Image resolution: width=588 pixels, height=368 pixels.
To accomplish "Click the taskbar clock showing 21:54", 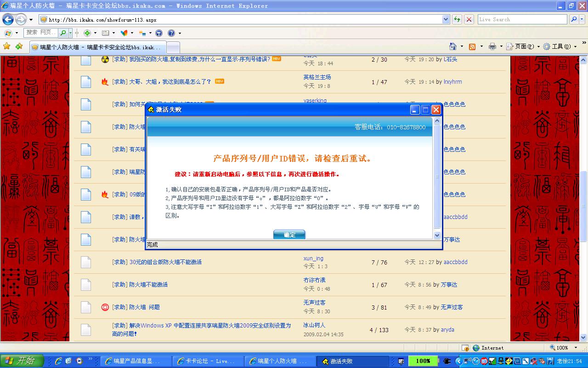I will tap(569, 361).
